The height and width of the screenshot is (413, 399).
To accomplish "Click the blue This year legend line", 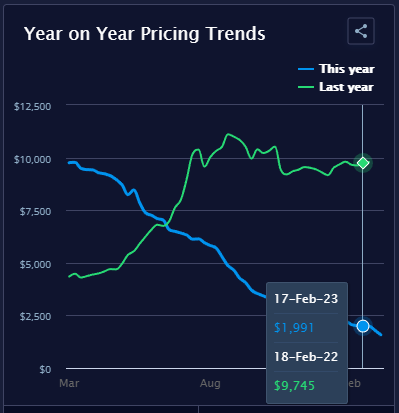I will (306, 69).
